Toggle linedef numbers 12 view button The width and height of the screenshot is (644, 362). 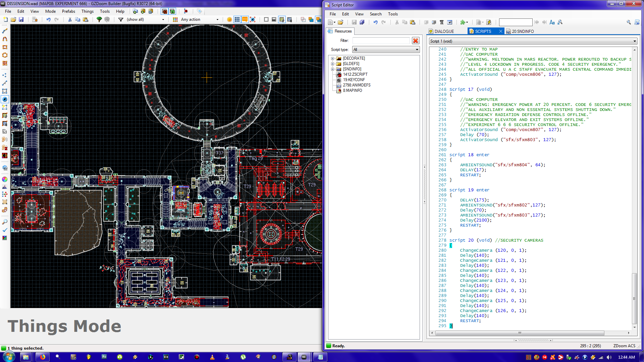[164, 11]
